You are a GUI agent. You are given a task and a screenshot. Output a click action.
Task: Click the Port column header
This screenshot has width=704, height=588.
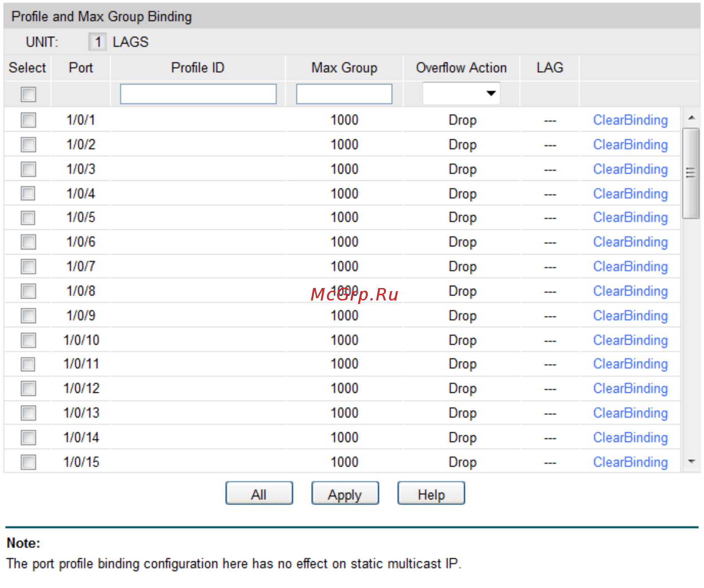[81, 68]
